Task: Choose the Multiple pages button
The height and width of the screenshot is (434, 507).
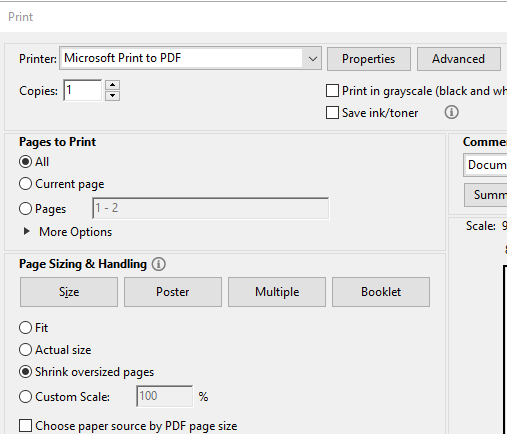Action: 277,292
